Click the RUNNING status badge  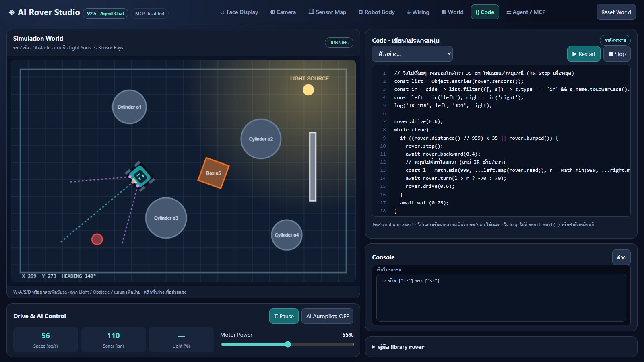click(339, 43)
